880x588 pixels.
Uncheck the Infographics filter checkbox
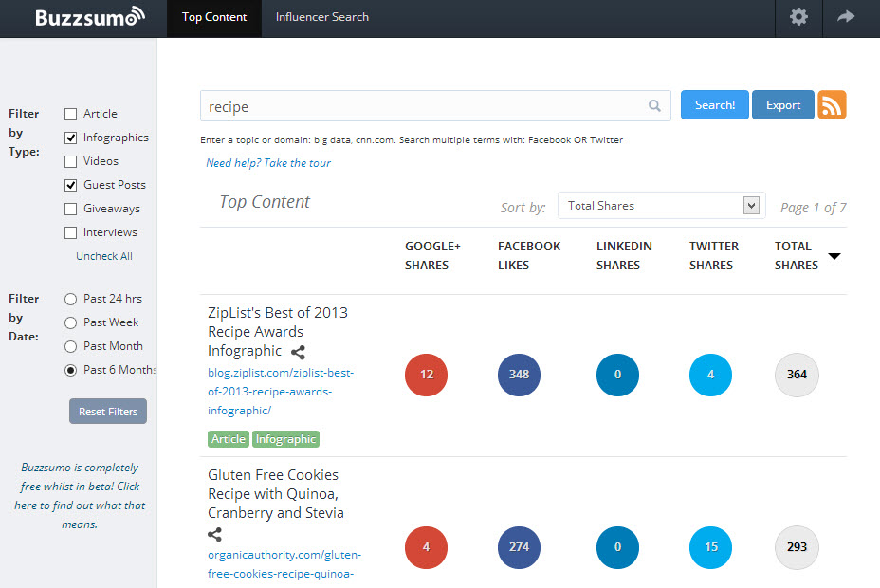71,138
